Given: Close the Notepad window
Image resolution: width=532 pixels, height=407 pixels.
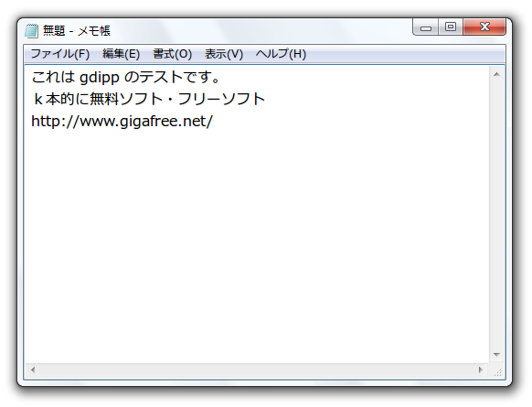Looking at the screenshot, I should click(484, 27).
